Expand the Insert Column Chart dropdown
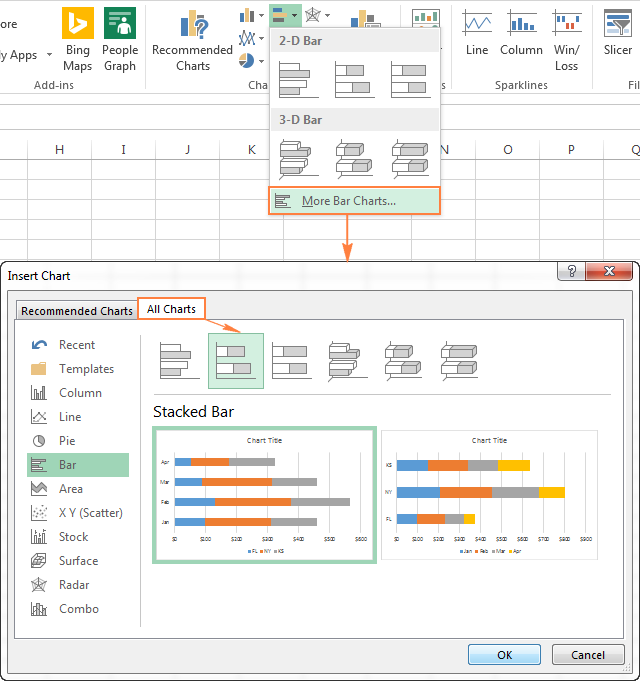This screenshot has width=640, height=681. 252,15
